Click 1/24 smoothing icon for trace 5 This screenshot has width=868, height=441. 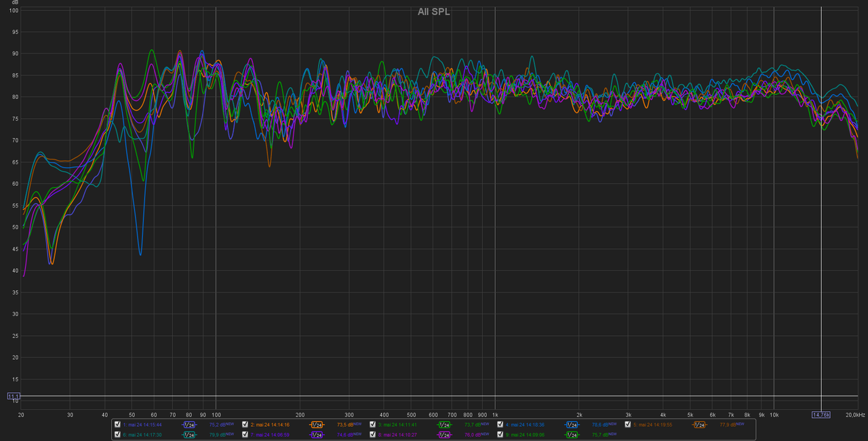(x=699, y=425)
